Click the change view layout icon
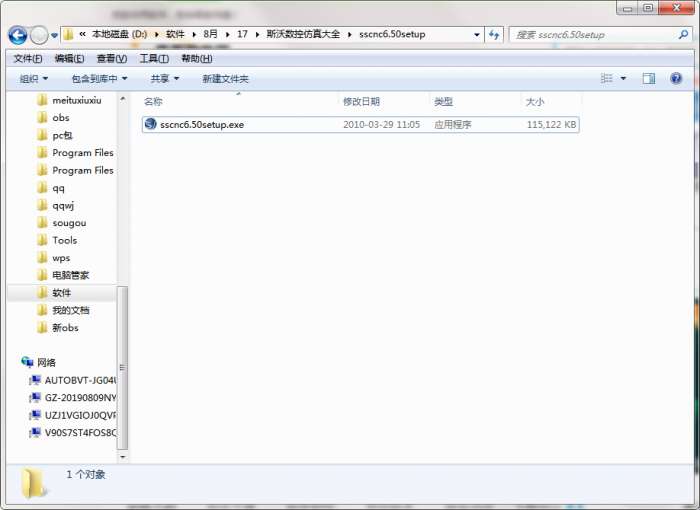Screen dimensions: 700x510 [606, 79]
